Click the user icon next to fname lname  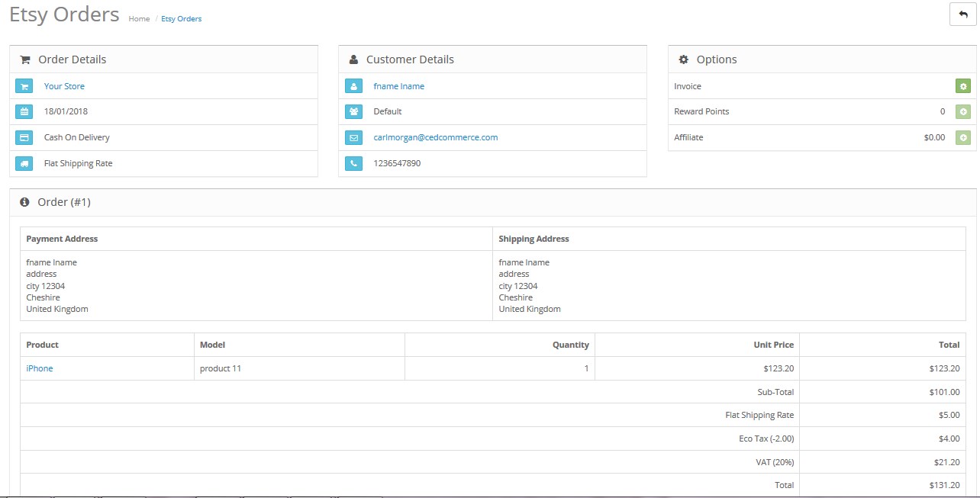click(x=353, y=86)
